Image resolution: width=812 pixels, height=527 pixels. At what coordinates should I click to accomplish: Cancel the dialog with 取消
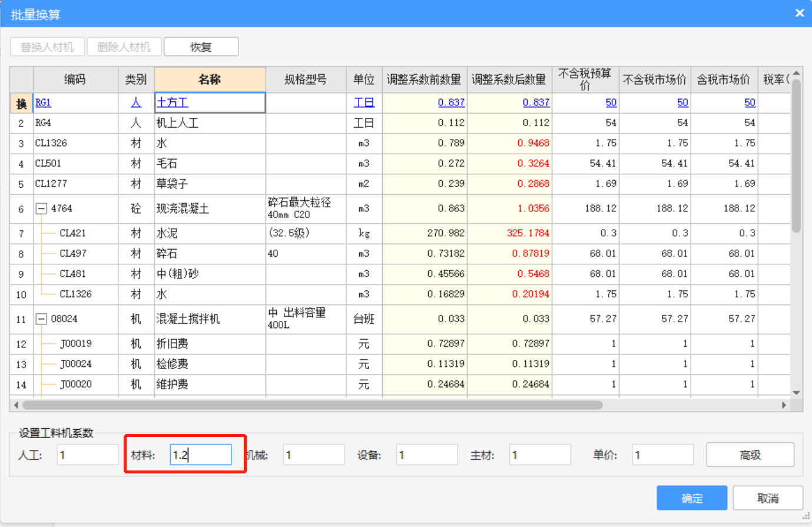767,498
